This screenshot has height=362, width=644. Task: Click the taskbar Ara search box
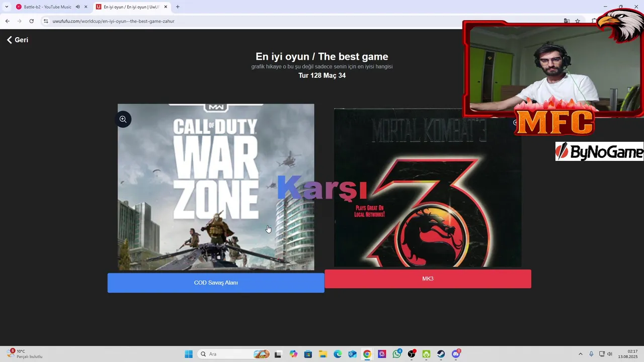click(x=234, y=354)
